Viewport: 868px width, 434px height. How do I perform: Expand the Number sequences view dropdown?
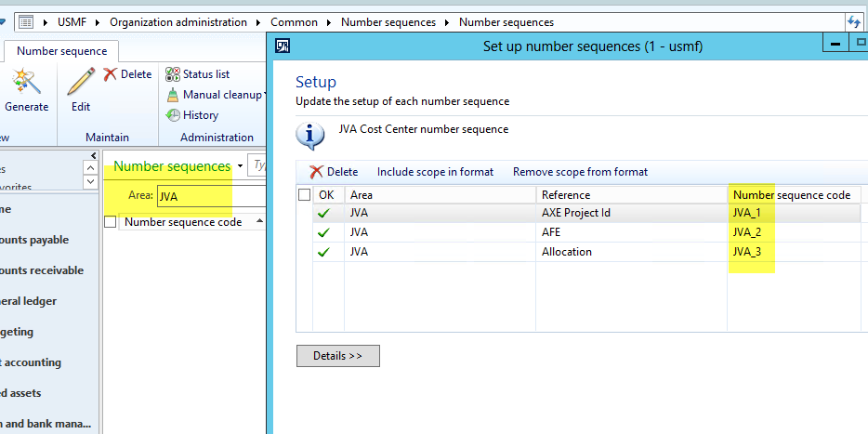point(240,166)
